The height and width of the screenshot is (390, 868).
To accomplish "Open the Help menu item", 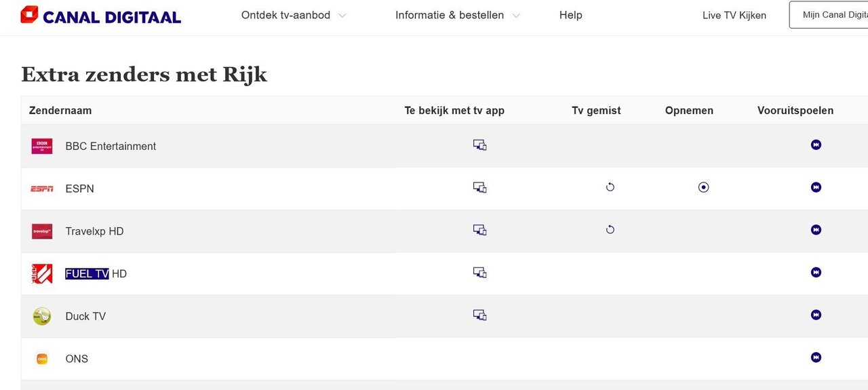I will (570, 15).
